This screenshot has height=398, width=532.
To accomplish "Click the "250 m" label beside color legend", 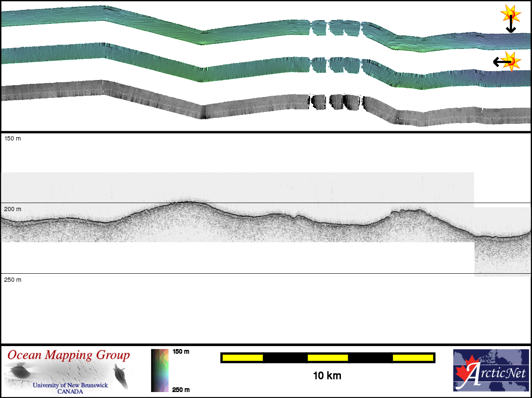I will pos(181,389).
